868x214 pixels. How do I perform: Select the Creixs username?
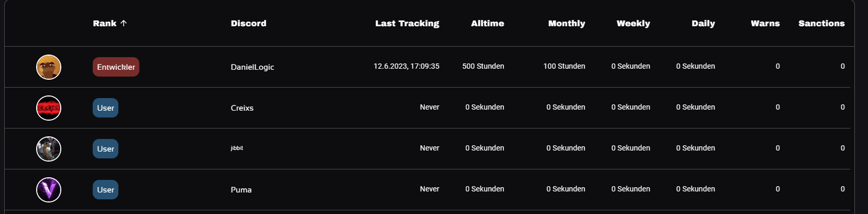point(242,108)
